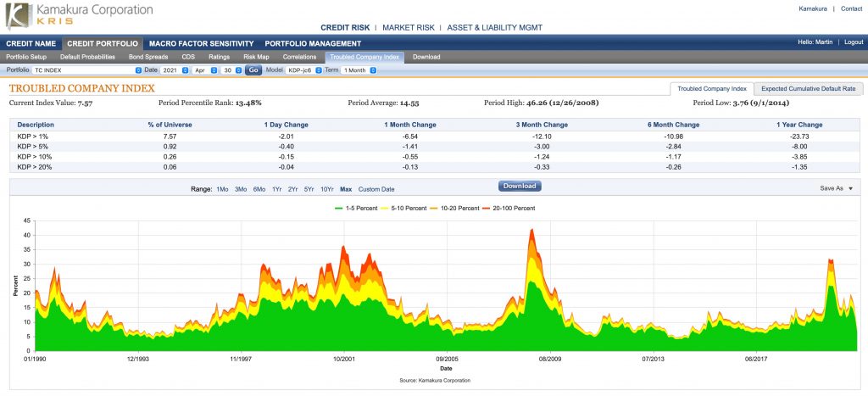Go to Correlations submenu
The width and height of the screenshot is (868, 396).
[299, 57]
